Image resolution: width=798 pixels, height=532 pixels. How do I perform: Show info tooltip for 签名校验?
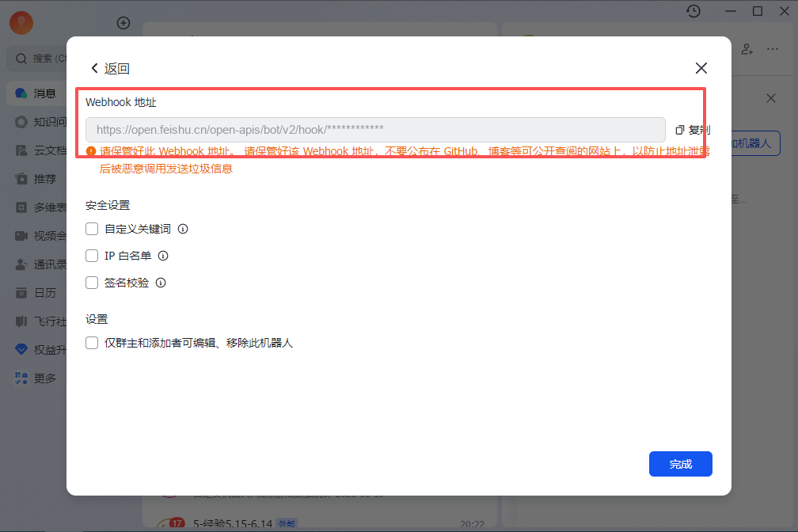[161, 283]
